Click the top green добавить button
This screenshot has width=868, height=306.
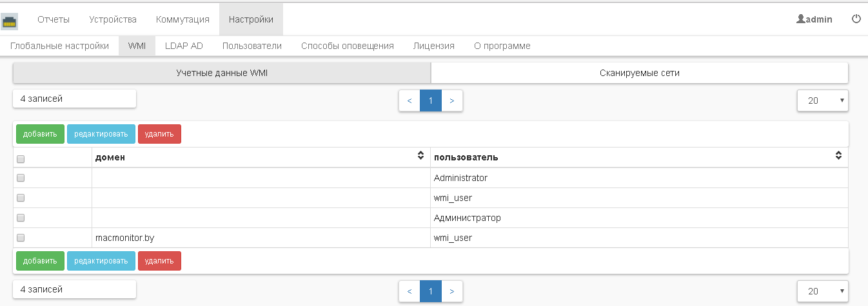pyautogui.click(x=40, y=134)
